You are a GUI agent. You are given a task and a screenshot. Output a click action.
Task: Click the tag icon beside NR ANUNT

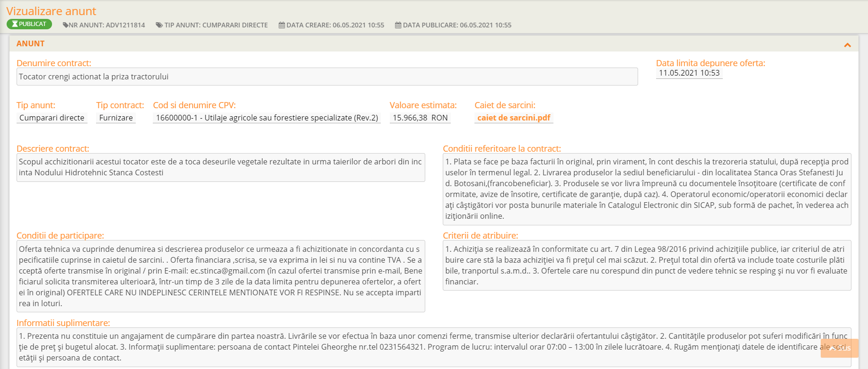(65, 25)
